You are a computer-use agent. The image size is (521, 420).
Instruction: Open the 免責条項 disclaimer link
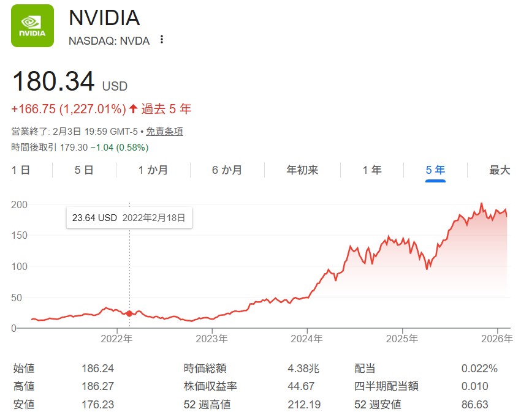pyautogui.click(x=165, y=132)
